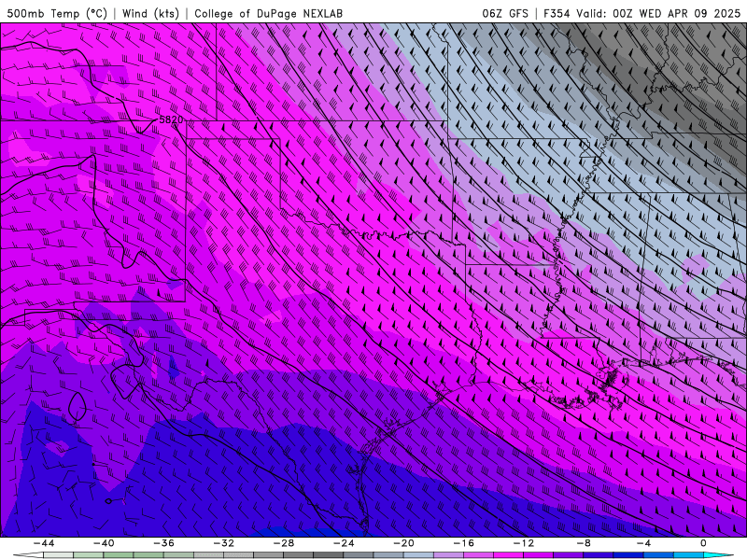Image resolution: width=747 pixels, height=560 pixels.
Task: Click the "-8" color scale label
Action: (x=583, y=543)
